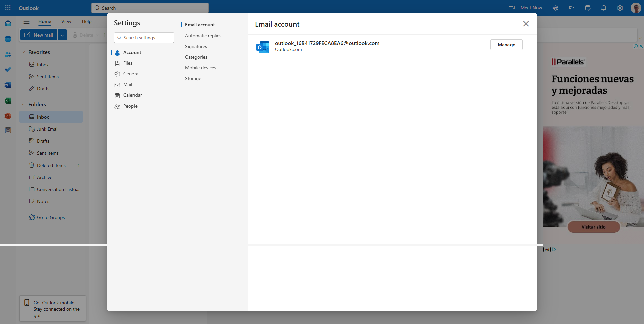Open account profile picture
The image size is (644, 324).
click(636, 8)
